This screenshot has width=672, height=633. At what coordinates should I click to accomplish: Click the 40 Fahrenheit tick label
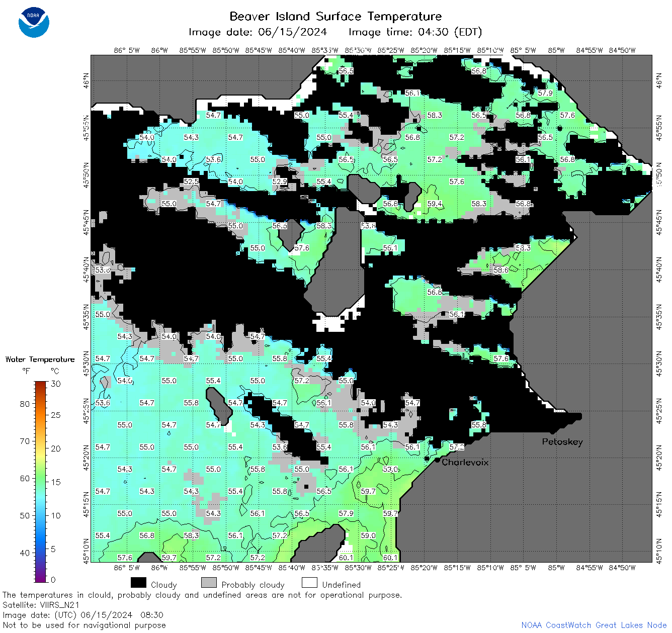25,553
